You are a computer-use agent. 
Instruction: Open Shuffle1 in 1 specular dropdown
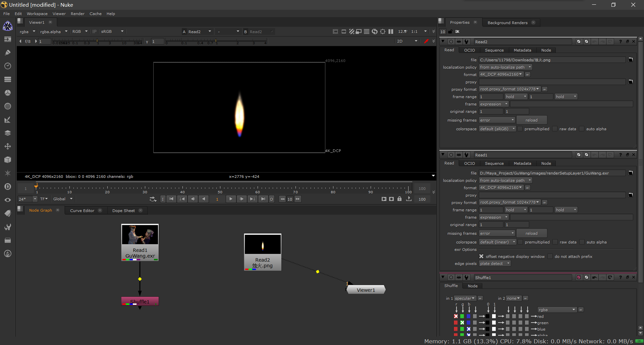[465, 298]
